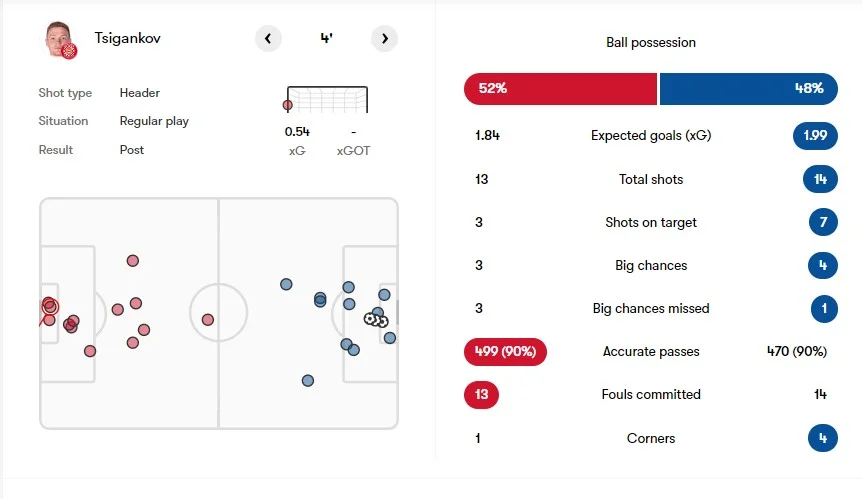Click the blue shot marker farthest from the right goal
This screenshot has height=499, width=862.
tap(286, 284)
